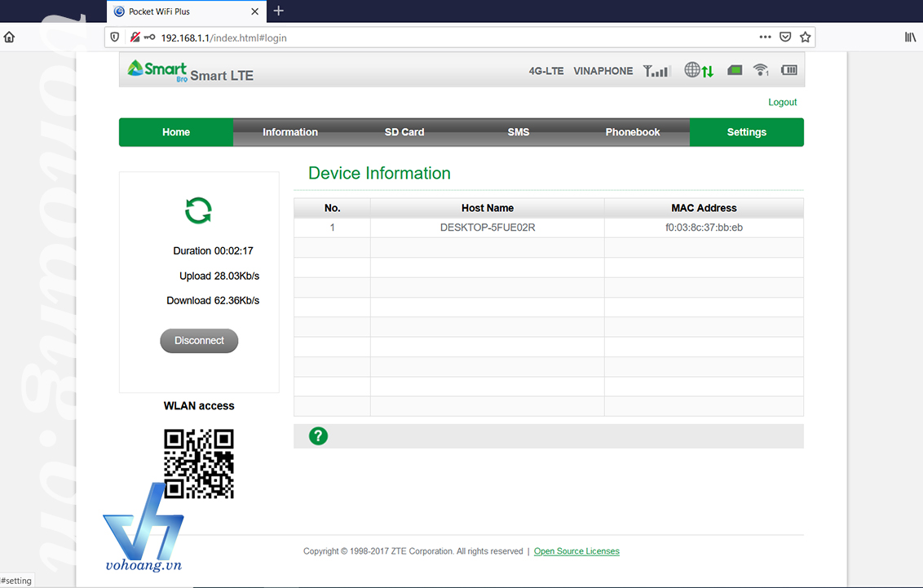The width and height of the screenshot is (923, 588).
Task: Click the globe network connection icon
Action: (x=699, y=70)
